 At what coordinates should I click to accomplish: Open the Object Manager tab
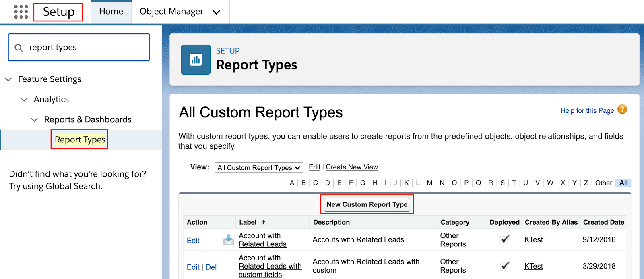(x=171, y=12)
